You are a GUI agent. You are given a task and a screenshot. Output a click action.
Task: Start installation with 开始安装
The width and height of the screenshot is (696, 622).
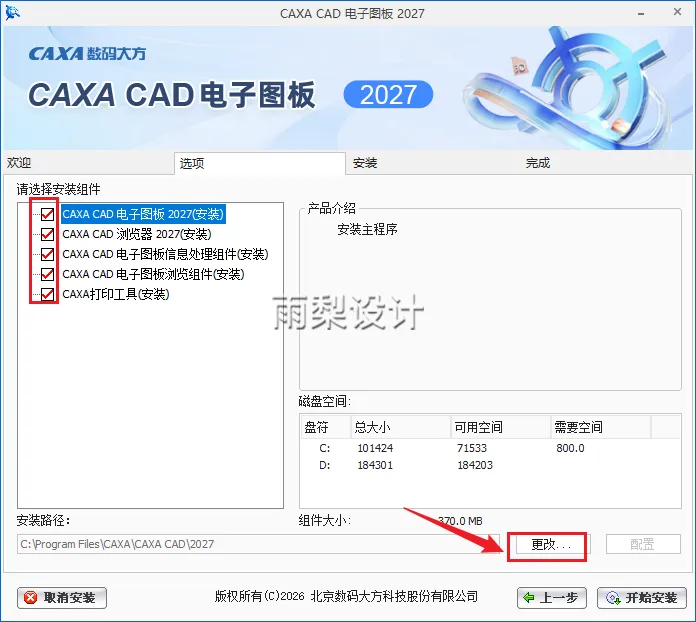click(x=642, y=598)
